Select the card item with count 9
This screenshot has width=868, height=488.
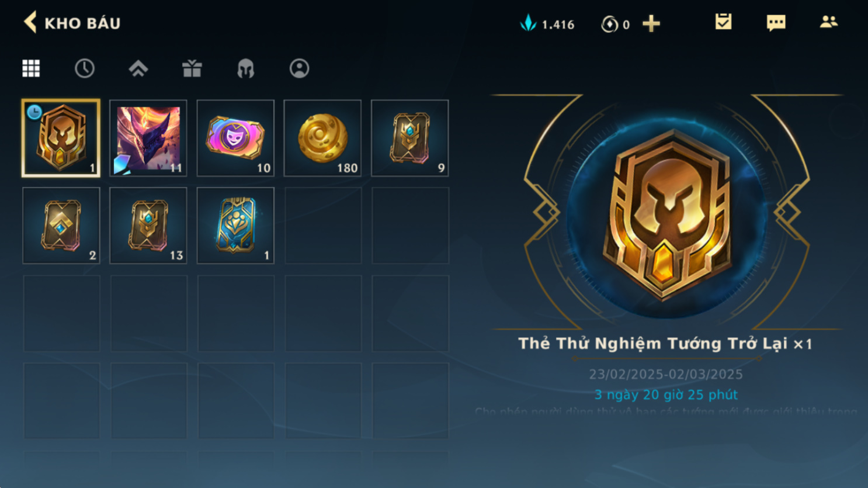(410, 138)
